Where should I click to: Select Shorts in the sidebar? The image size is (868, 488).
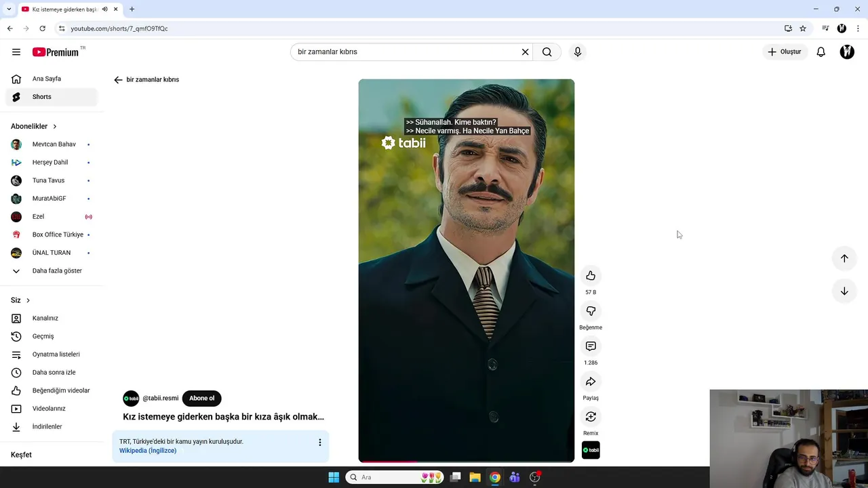click(x=52, y=97)
